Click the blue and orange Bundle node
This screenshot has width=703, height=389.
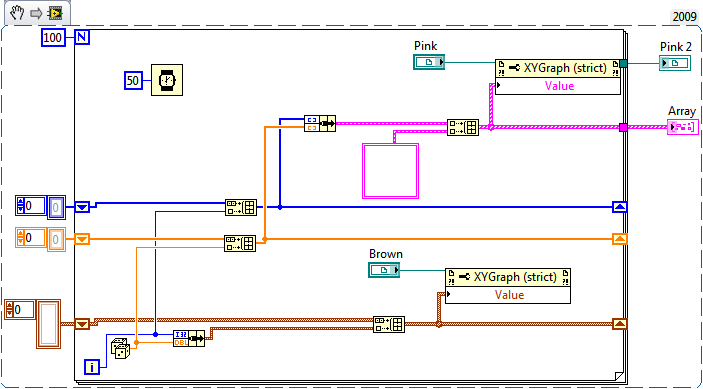pos(320,123)
